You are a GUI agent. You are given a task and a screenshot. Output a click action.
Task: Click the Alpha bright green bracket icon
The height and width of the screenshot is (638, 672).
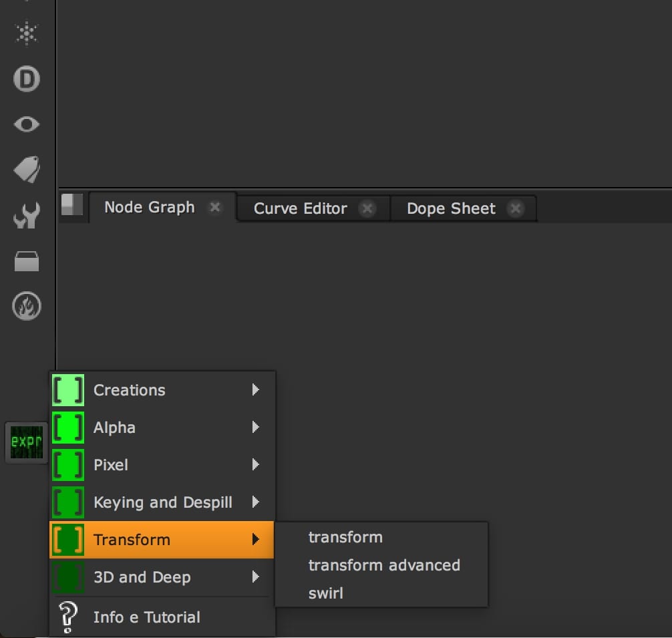pyautogui.click(x=68, y=428)
